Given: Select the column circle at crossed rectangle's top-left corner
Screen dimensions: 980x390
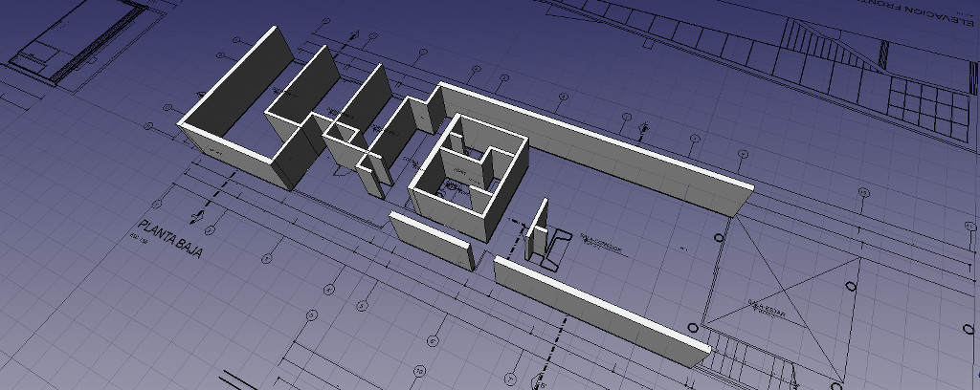Looking at the screenshot, I should point(720,237).
